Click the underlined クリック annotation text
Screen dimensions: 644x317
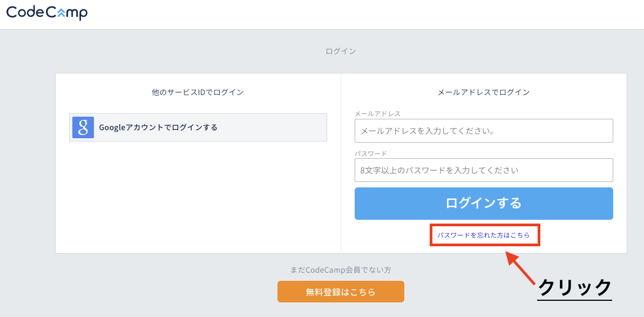[574, 287]
